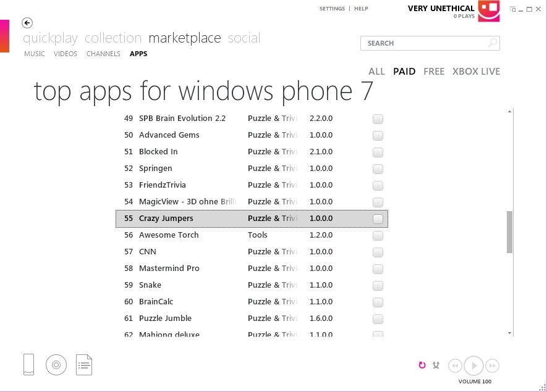Screen dimensions: 547x392
Task: Open HELP link
Action: pos(361,9)
